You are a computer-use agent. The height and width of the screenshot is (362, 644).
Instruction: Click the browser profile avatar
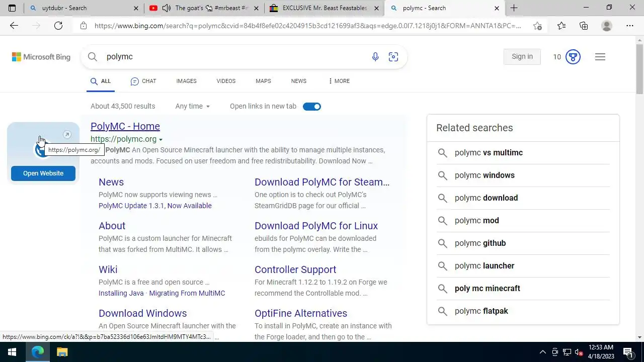607,26
